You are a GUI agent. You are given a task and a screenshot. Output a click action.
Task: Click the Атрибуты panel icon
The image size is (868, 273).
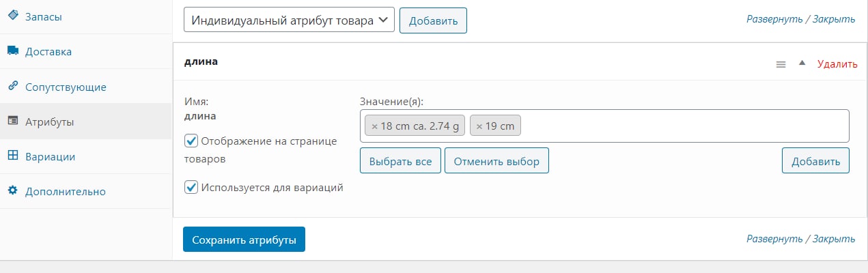(12, 121)
